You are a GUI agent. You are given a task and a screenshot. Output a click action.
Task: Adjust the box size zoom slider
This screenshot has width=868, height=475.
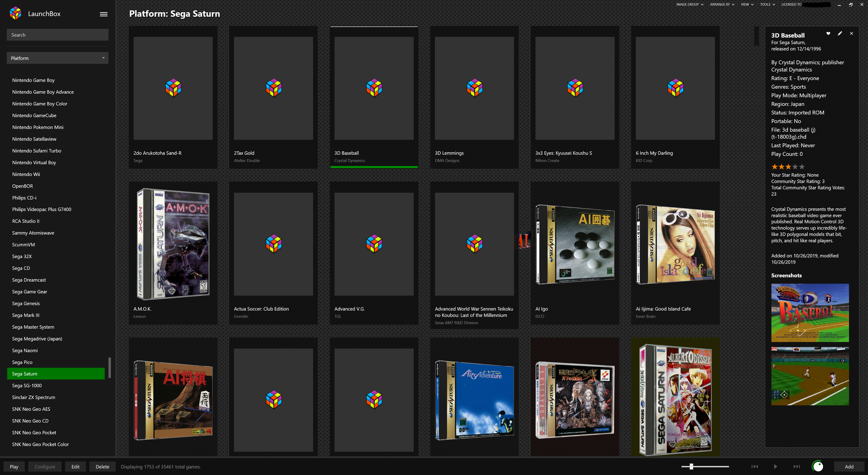[691, 467]
